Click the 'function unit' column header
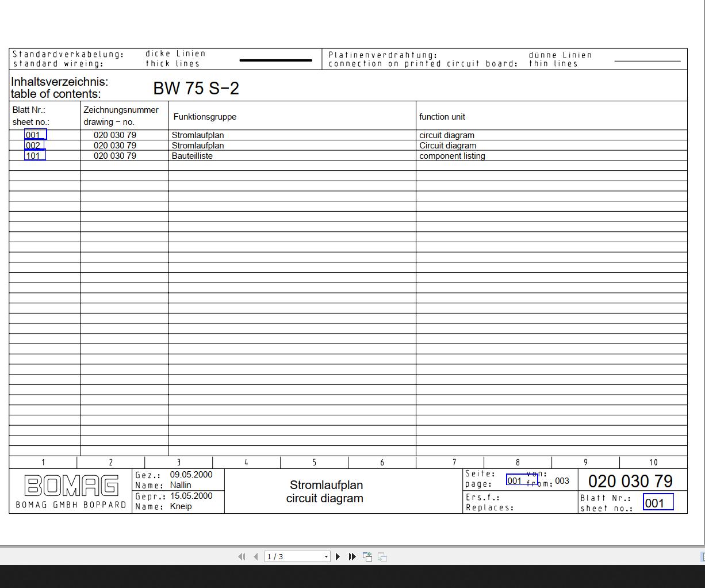The height and width of the screenshot is (588, 705). [442, 117]
